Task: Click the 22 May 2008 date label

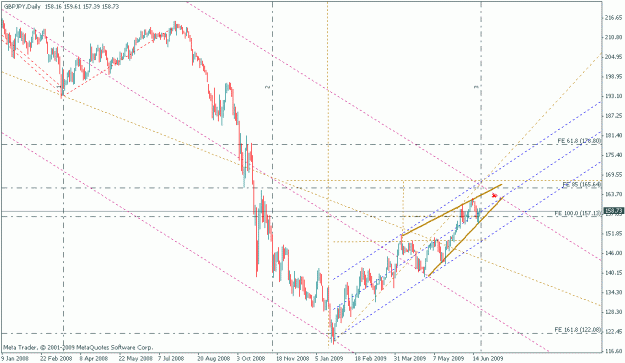Action: (x=136, y=358)
